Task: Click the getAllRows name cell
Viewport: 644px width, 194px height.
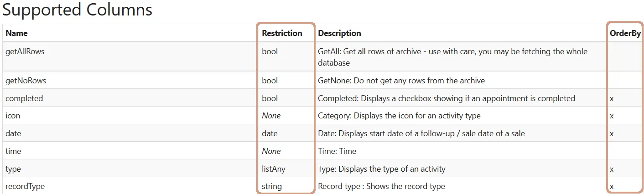Action: pyautogui.click(x=25, y=51)
